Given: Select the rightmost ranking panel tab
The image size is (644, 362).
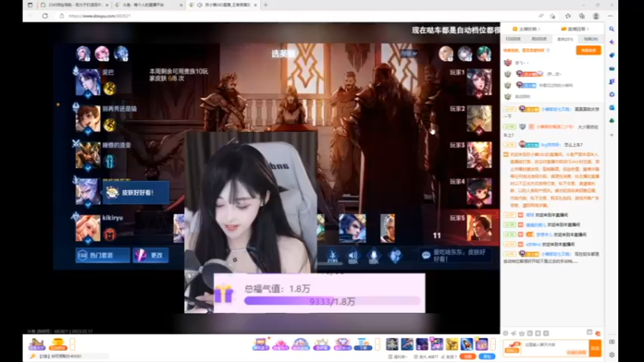Looking at the screenshot, I should (x=591, y=39).
